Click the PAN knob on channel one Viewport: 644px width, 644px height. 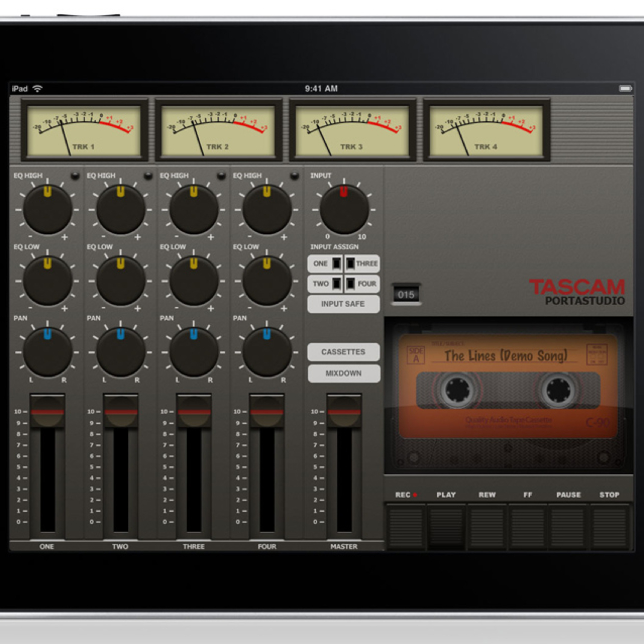48,352
